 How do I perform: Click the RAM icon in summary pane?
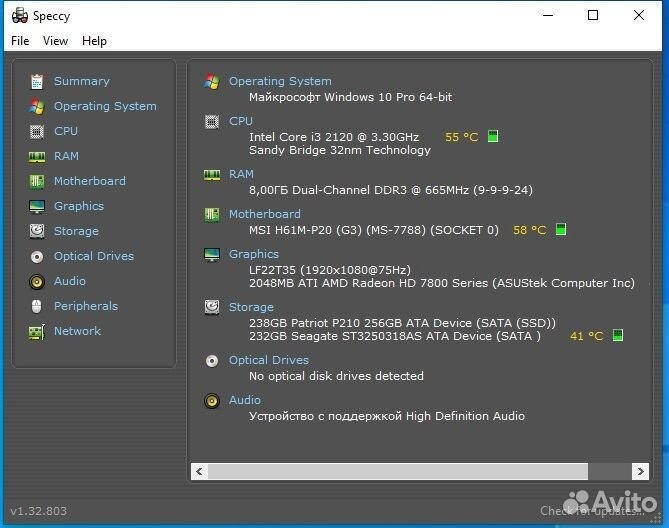click(x=212, y=175)
